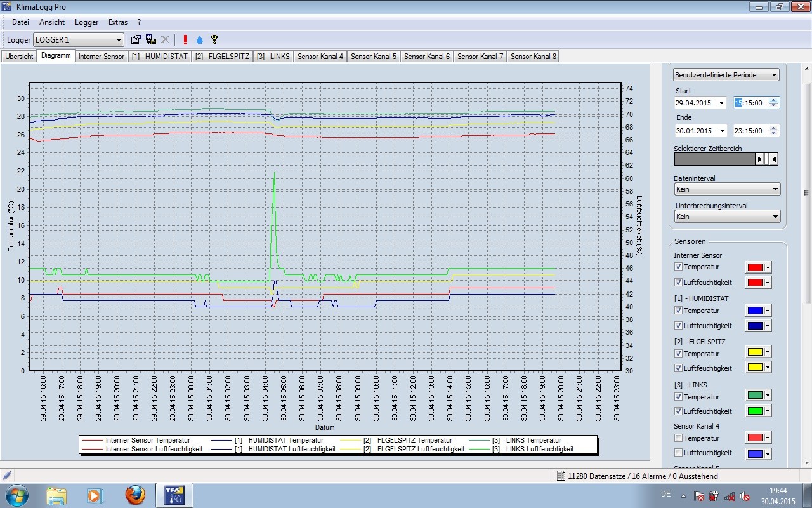Click the blue water drop icon
Viewport: 812px width, 508px height.
200,39
